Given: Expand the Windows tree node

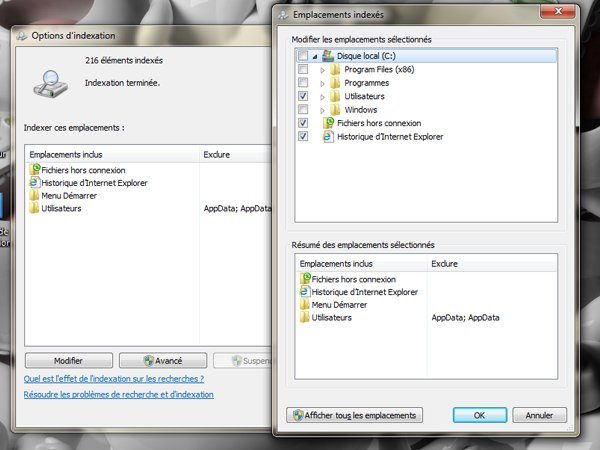Looking at the screenshot, I should [322, 110].
